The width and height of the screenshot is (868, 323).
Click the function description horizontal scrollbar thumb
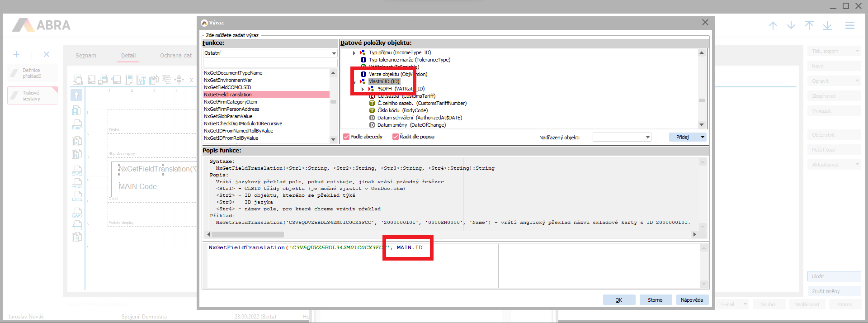248,234
